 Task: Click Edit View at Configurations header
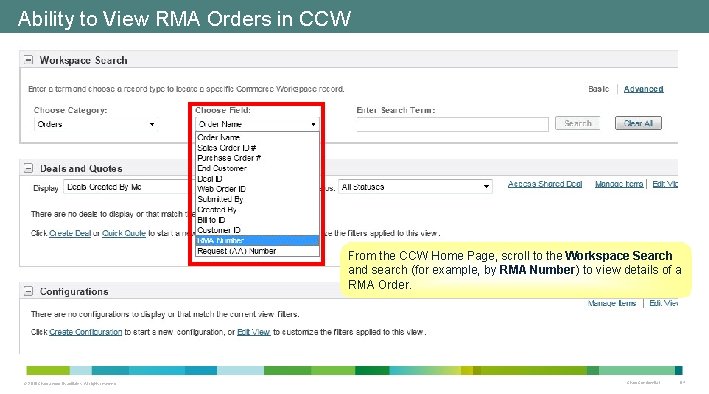click(663, 303)
